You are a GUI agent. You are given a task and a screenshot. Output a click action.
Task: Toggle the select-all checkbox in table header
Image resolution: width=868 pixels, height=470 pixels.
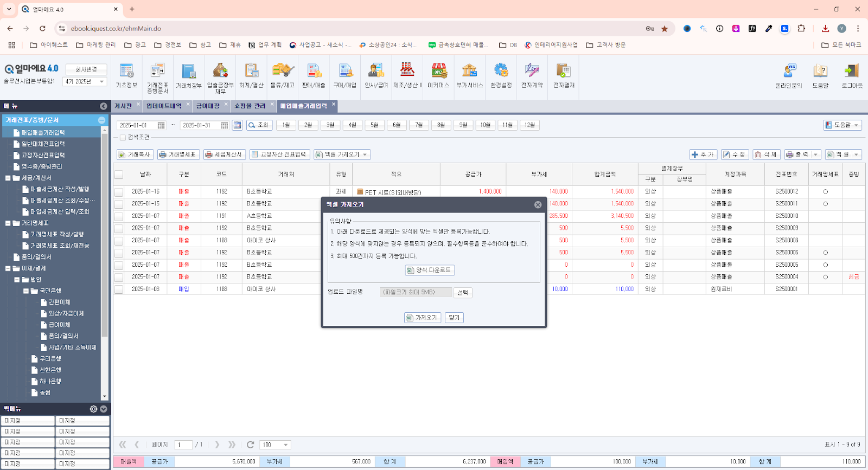pyautogui.click(x=119, y=175)
